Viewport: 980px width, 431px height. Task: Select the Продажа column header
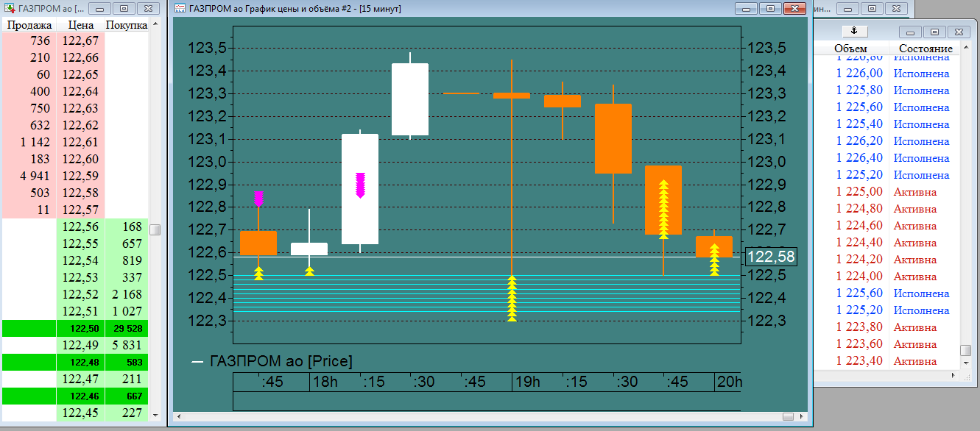pyautogui.click(x=29, y=25)
